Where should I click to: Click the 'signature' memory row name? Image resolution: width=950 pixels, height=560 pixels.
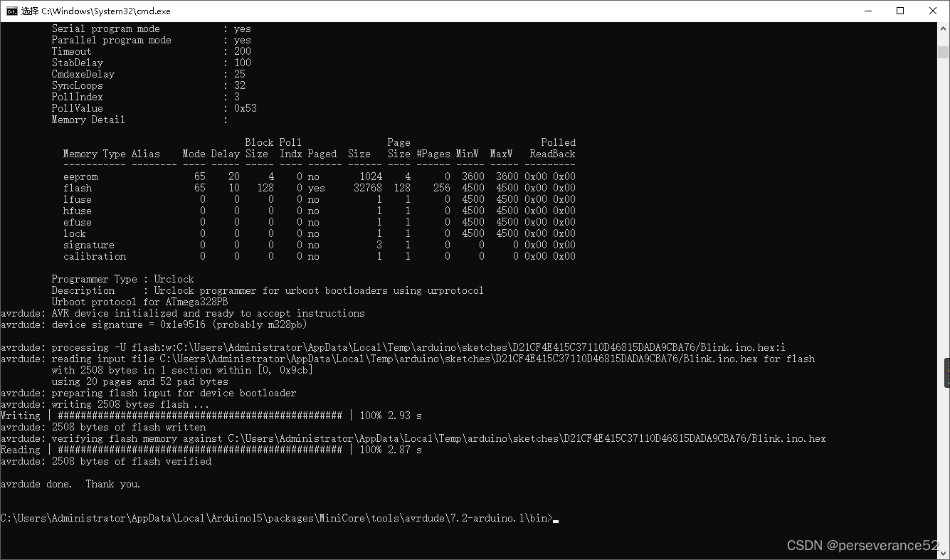88,245
